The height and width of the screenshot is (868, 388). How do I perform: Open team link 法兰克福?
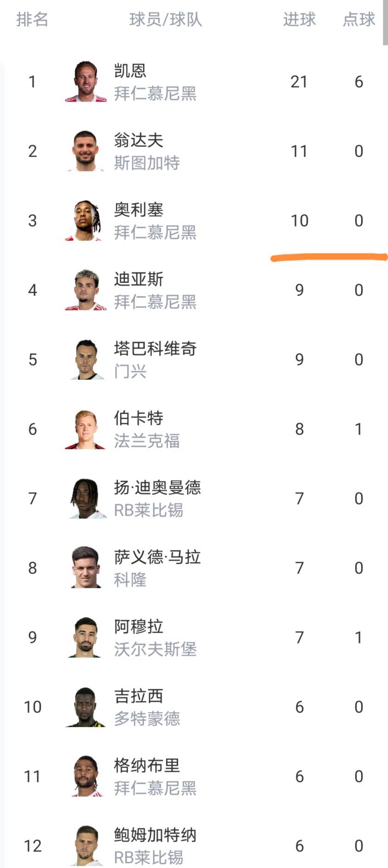click(147, 441)
